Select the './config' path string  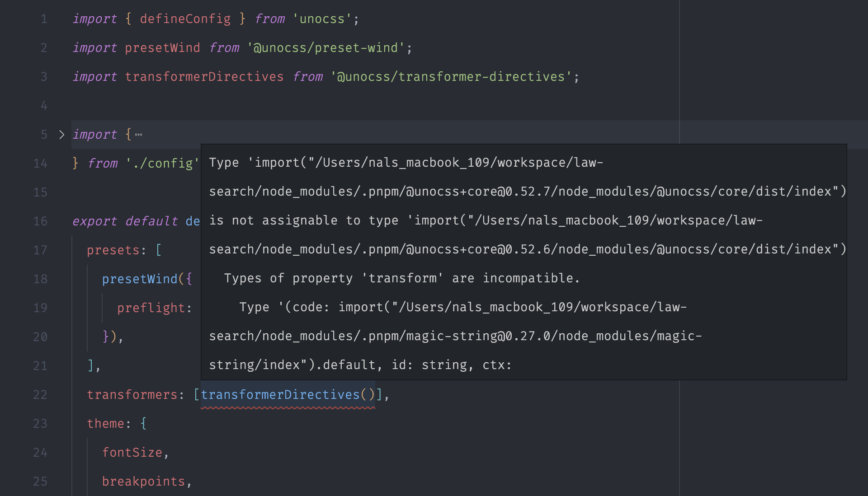pos(163,163)
